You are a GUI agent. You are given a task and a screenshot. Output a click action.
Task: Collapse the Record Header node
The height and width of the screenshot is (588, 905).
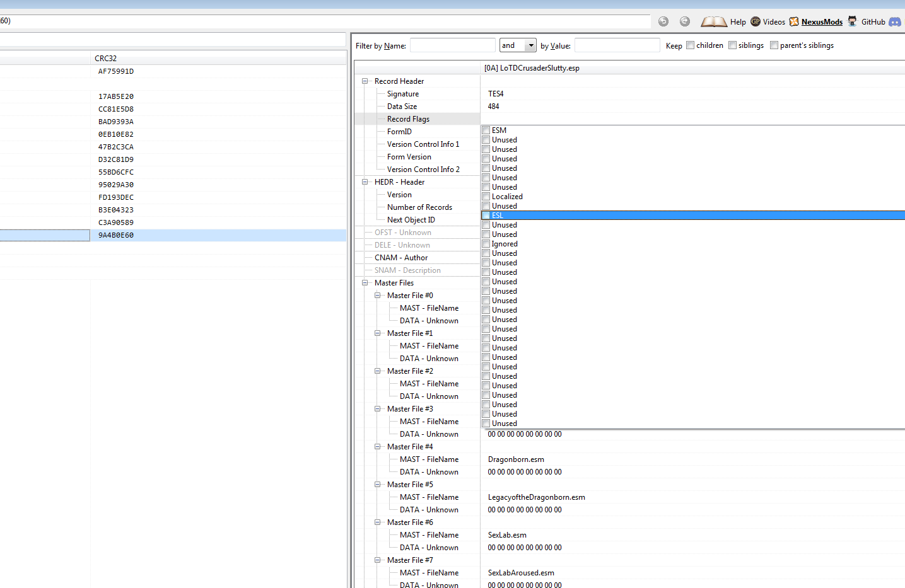click(365, 81)
